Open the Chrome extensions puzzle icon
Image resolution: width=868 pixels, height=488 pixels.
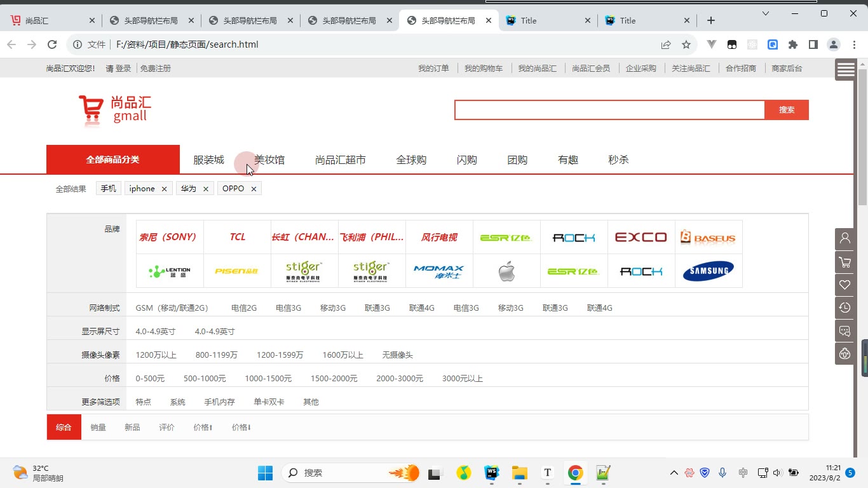[x=793, y=44]
